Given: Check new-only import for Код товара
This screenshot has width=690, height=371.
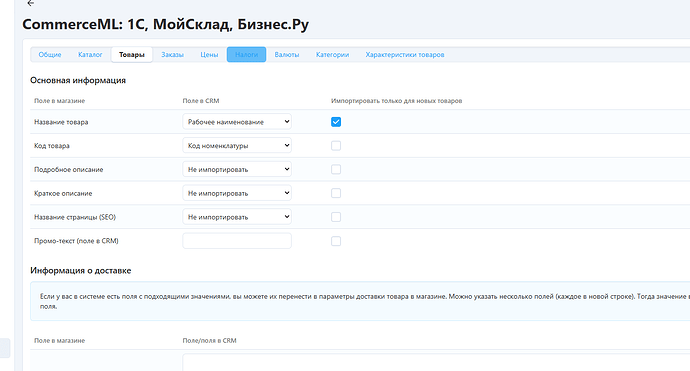Looking at the screenshot, I should coord(336,146).
